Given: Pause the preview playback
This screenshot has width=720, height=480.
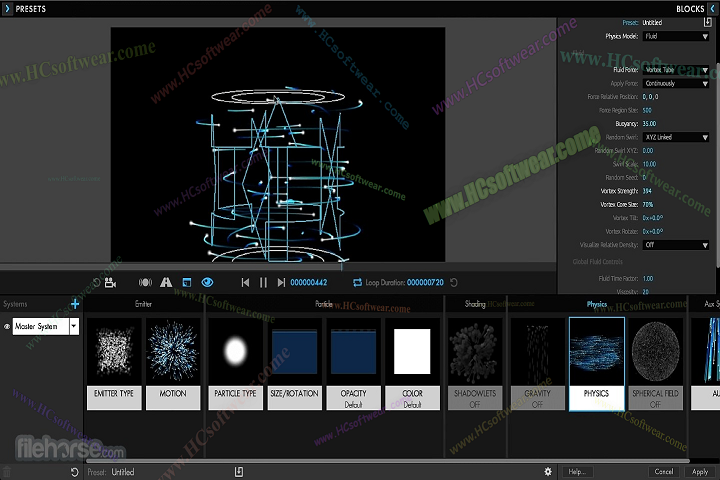Looking at the screenshot, I should pos(264,283).
